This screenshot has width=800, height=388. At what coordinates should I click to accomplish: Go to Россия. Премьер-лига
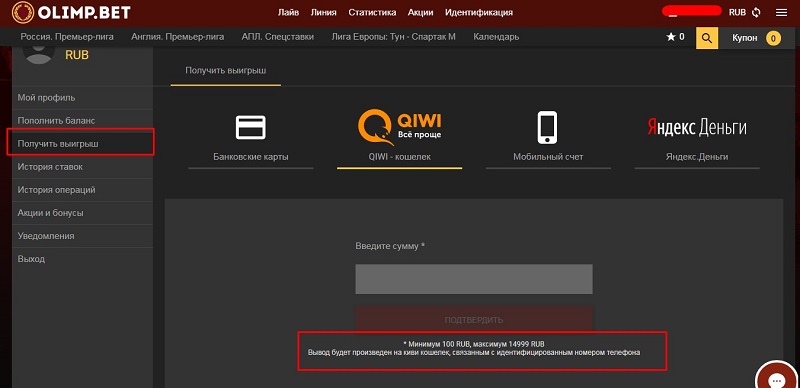[x=67, y=37]
